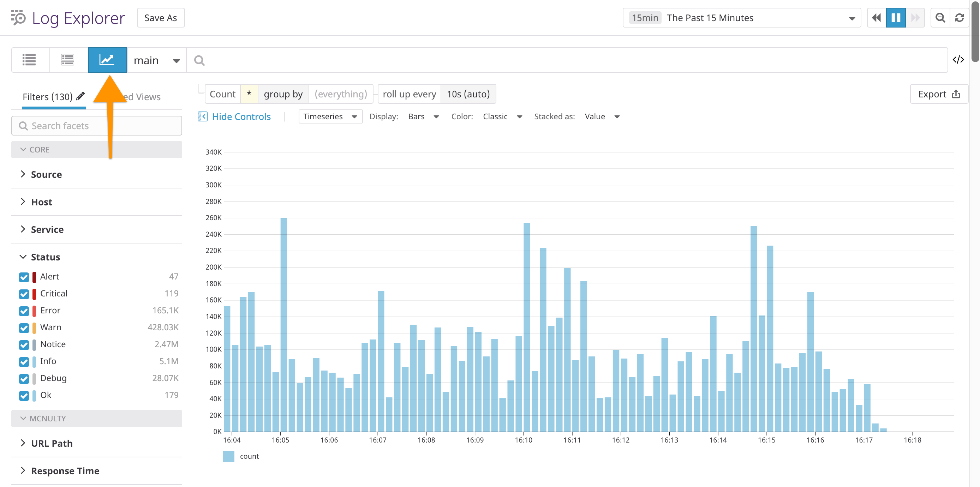Pause live log updates
Viewport: 980px width, 487px height.
pyautogui.click(x=896, y=18)
